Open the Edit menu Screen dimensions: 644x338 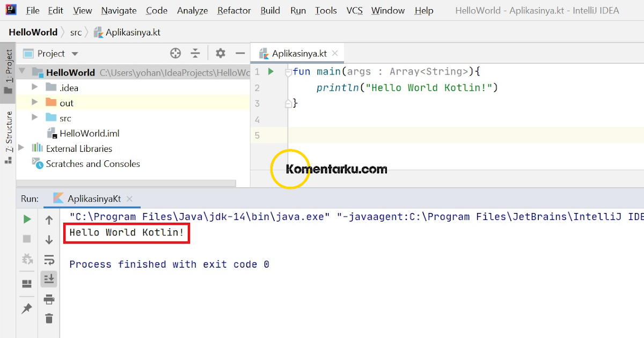55,11
